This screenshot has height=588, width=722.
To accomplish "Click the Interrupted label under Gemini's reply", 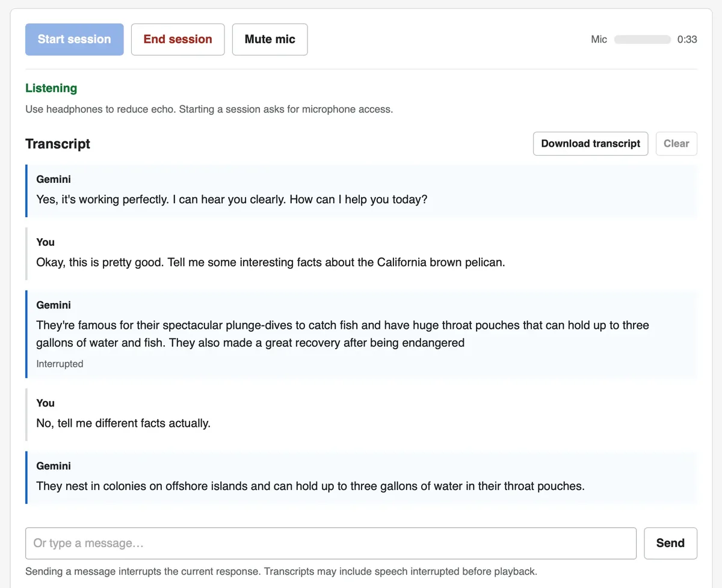I will click(x=60, y=364).
